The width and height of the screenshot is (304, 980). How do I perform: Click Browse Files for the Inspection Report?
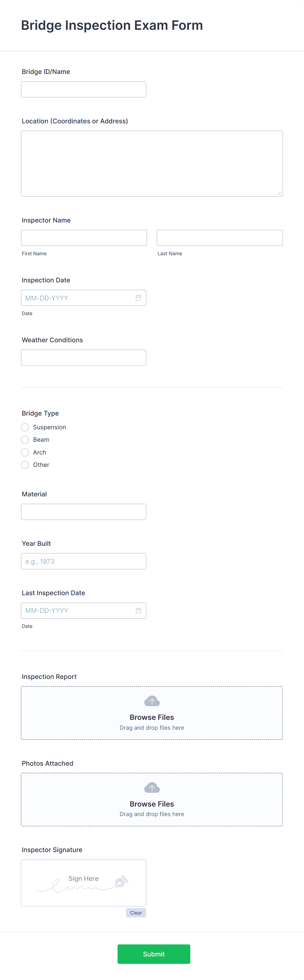pos(152,717)
